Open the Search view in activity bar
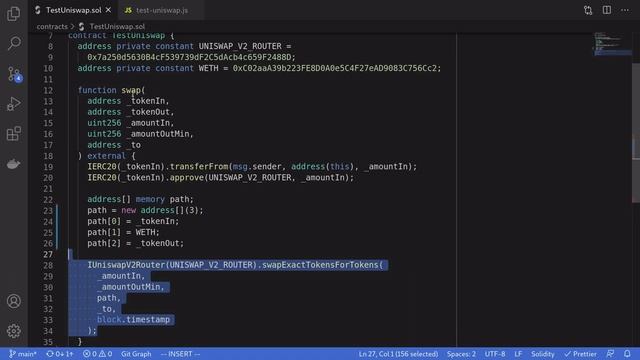Screen dimensions: 640x360 coord(14,43)
